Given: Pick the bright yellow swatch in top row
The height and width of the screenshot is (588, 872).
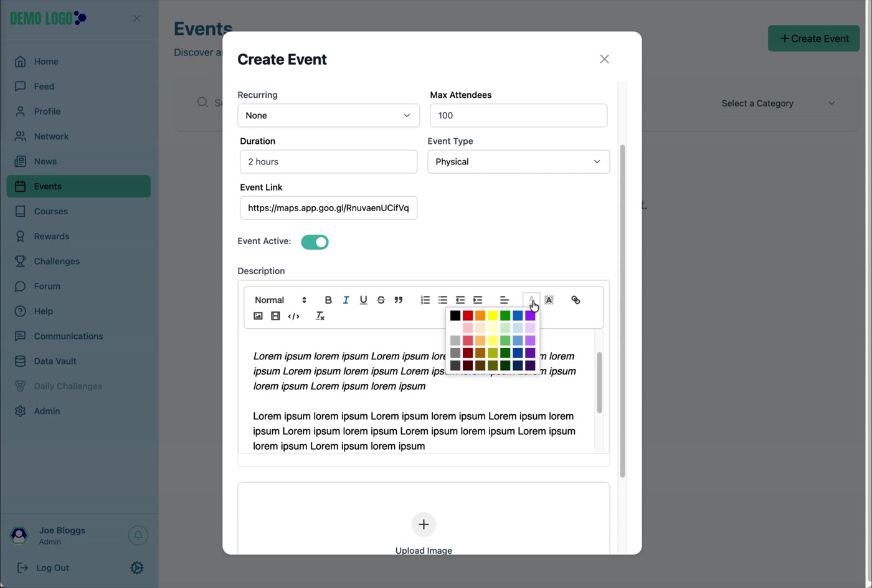Looking at the screenshot, I should coord(493,316).
